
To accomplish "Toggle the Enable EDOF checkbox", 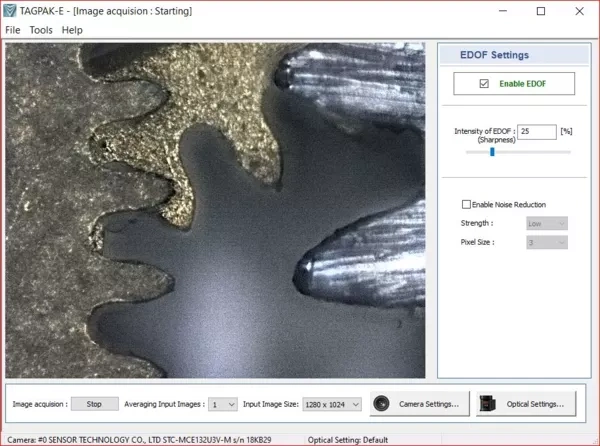I will (485, 83).
